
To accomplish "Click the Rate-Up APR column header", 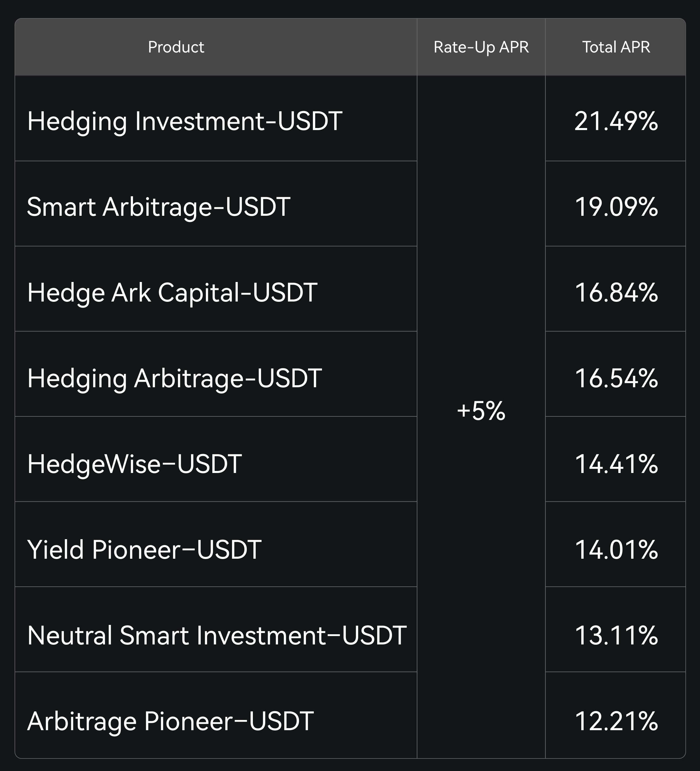I will (481, 47).
